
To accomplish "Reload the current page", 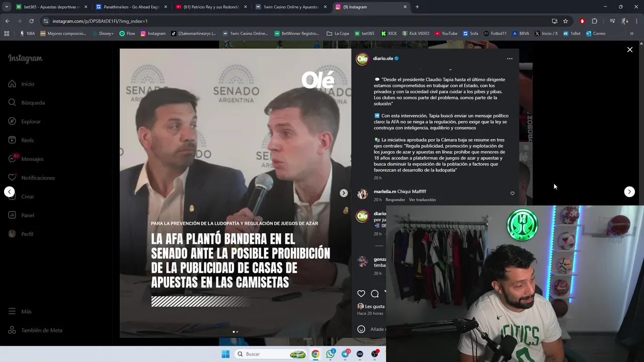I will pos(31,21).
